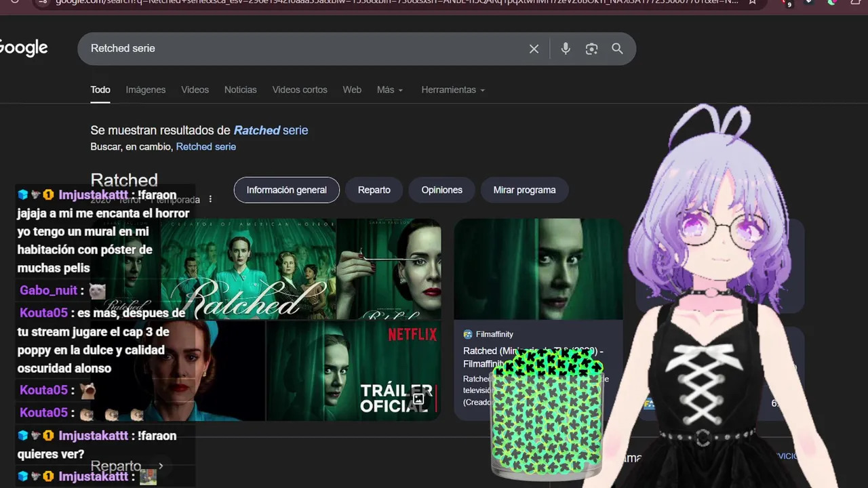The width and height of the screenshot is (868, 488).
Task: Click the Imjustakattt username above jajaja message
Action: click(94, 195)
